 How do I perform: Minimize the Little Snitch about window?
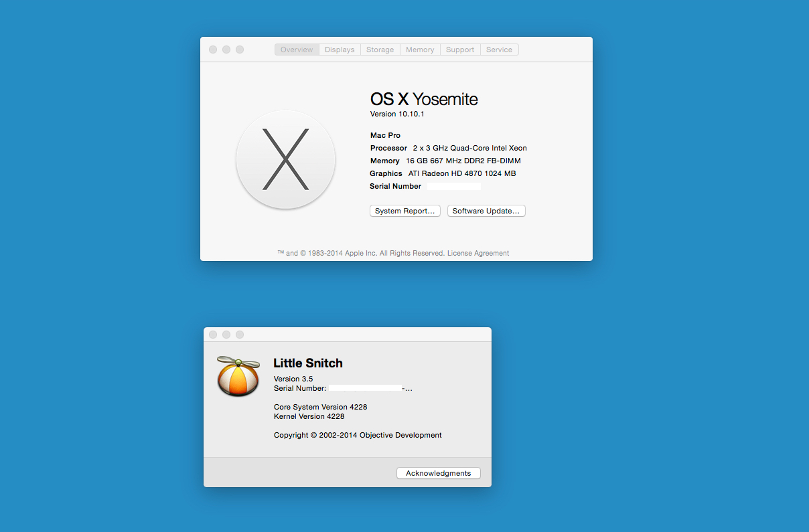click(226, 335)
